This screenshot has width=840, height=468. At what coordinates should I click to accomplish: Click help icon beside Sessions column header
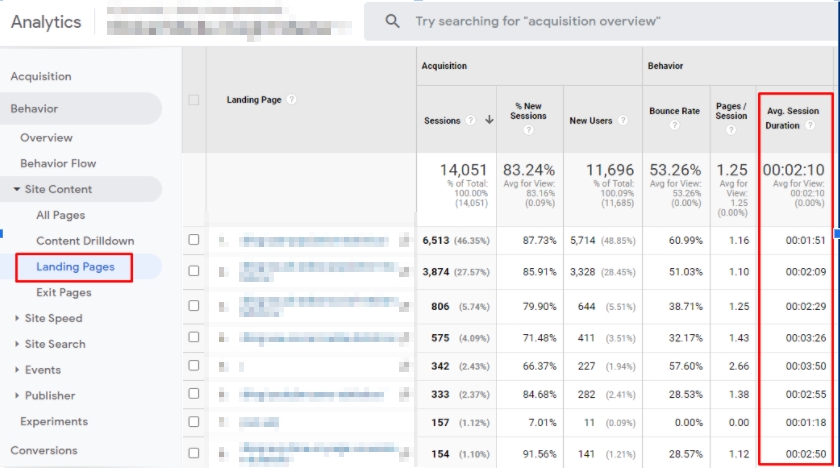(x=470, y=121)
